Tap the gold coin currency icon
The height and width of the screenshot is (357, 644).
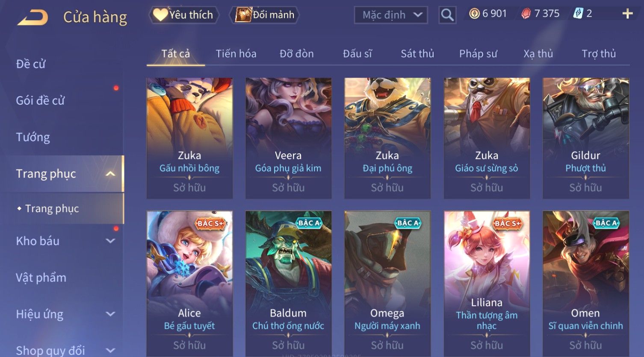474,14
